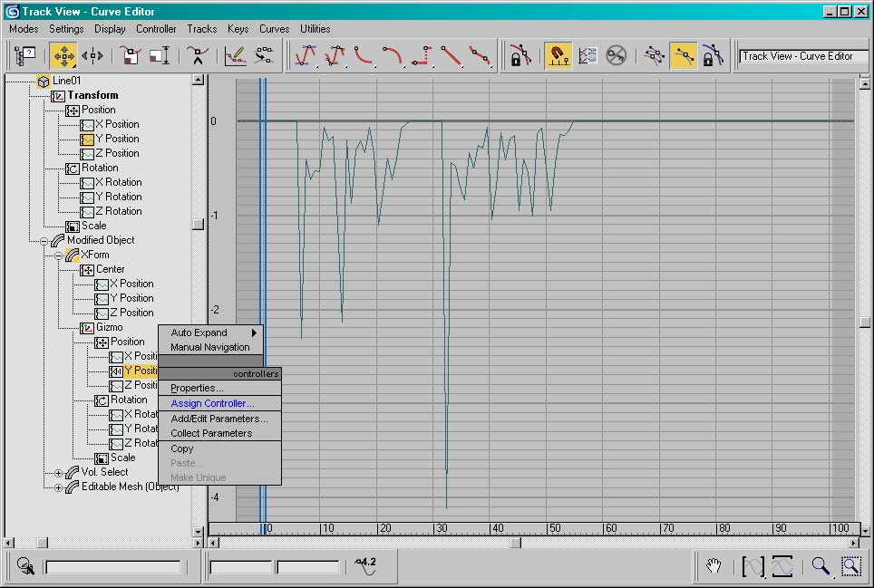The width and height of the screenshot is (874, 588).
Task: Choose Manual Navigation in context menu
Action: 210,347
